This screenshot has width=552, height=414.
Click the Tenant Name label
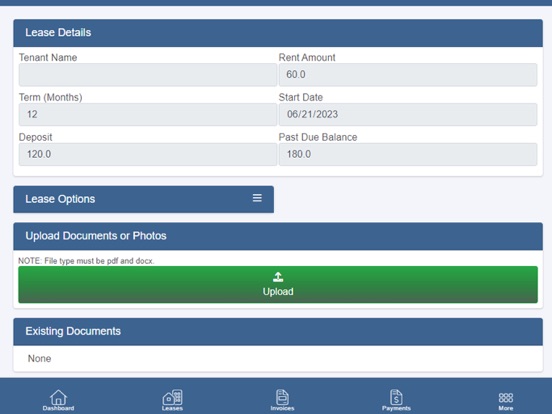[x=48, y=57]
